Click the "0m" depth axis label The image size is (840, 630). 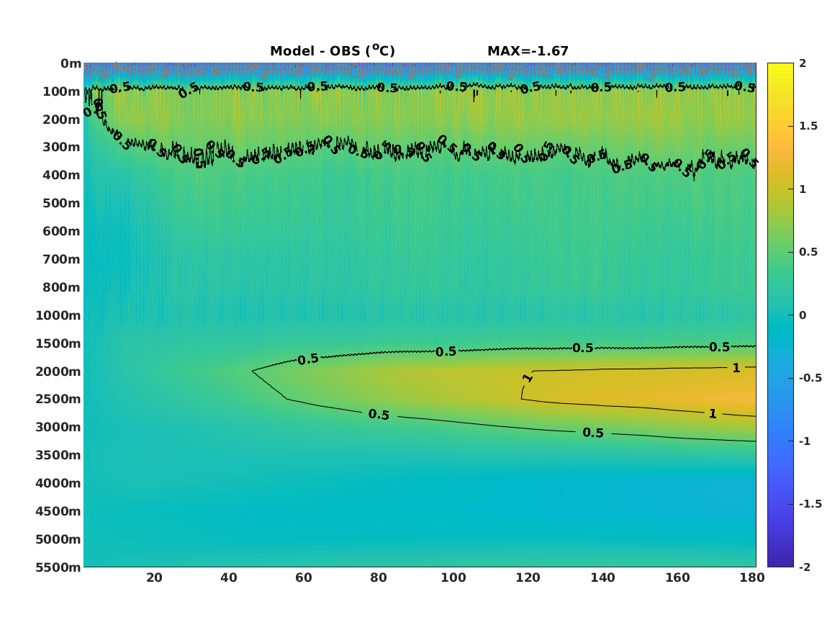pyautogui.click(x=71, y=64)
